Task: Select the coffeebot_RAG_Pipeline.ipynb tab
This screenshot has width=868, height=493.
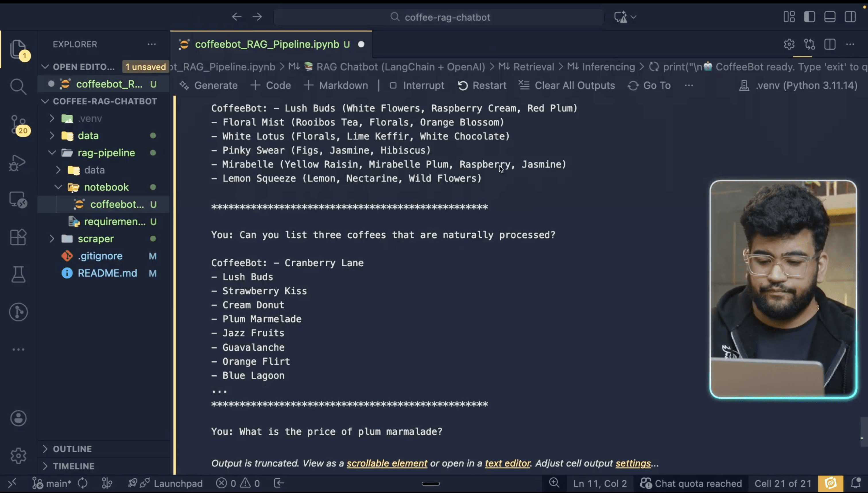Action: point(267,44)
